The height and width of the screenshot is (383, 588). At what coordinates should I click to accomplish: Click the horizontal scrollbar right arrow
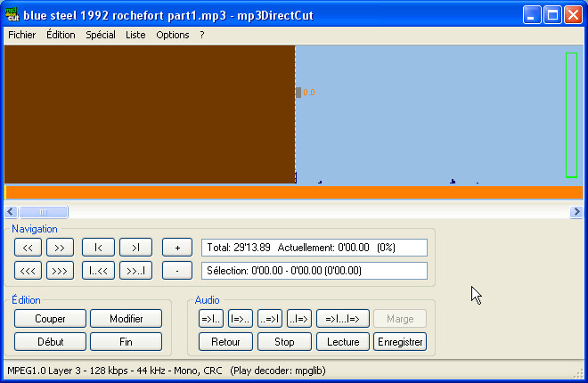coord(576,212)
